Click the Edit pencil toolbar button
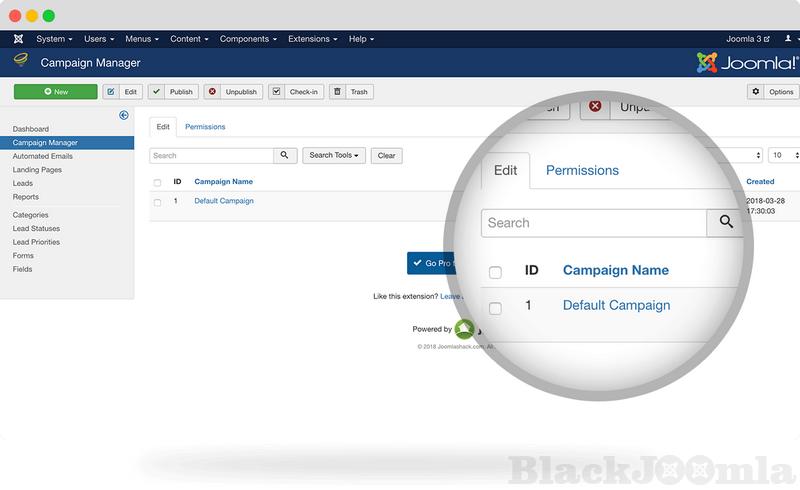This screenshot has width=800, height=490. 123,92
